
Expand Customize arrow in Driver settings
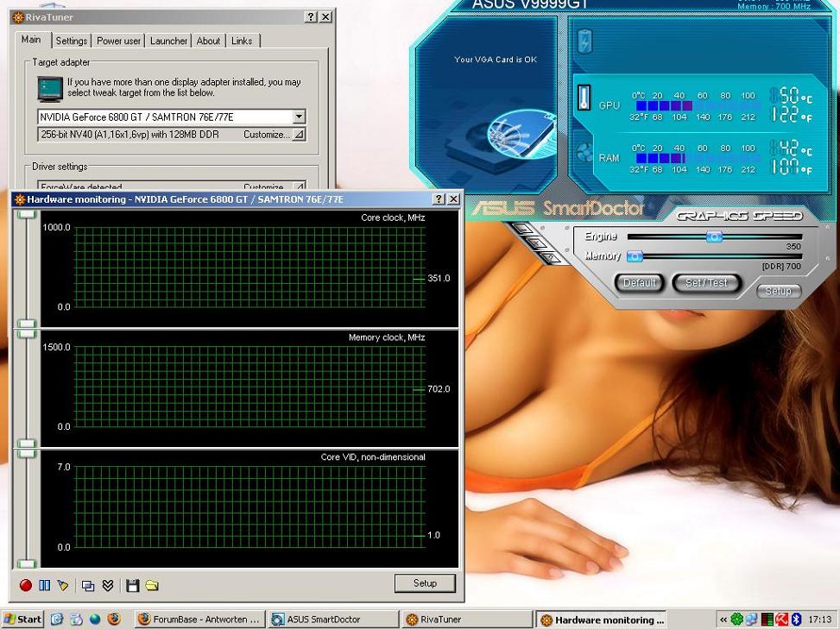299,186
